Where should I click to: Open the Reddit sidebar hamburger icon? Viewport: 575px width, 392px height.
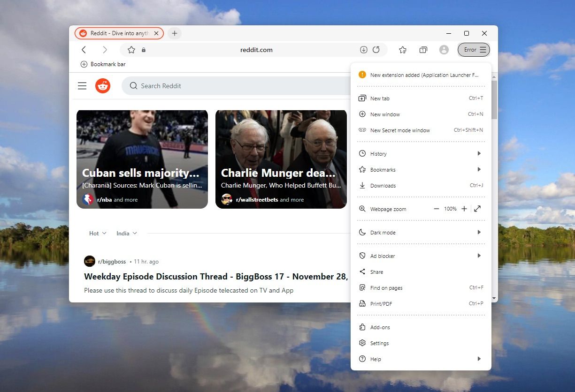[x=82, y=86]
